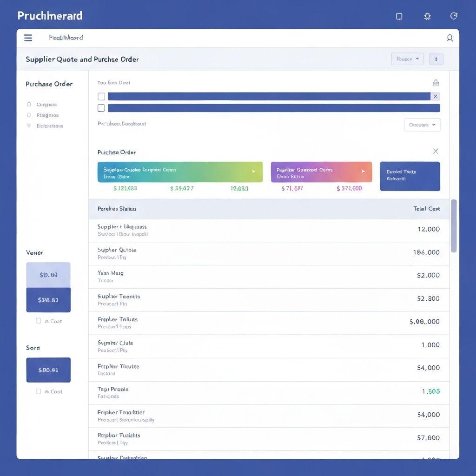The image size is (476, 476).
Task: Enable the second progress bar checkbox
Action: point(101,108)
